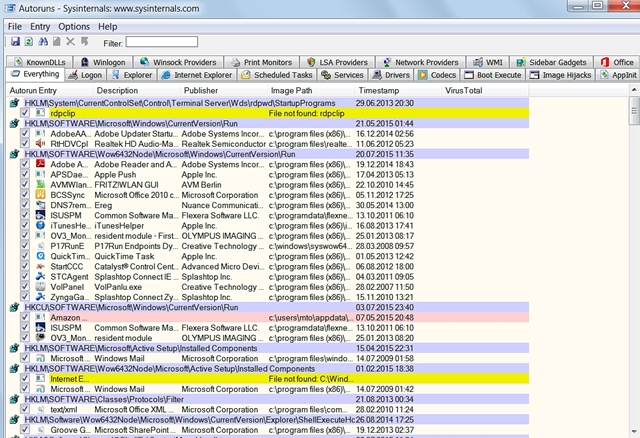The width and height of the screenshot is (640, 438).
Task: Sort by Autorun Entry column header
Action: click(x=50, y=91)
